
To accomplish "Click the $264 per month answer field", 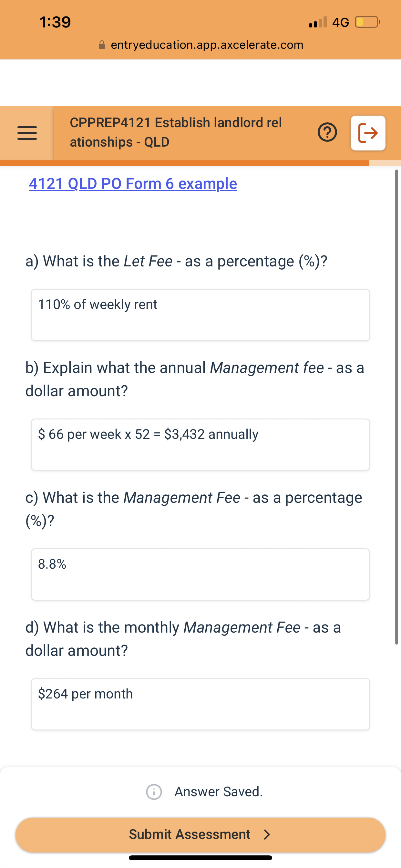I will 200,704.
